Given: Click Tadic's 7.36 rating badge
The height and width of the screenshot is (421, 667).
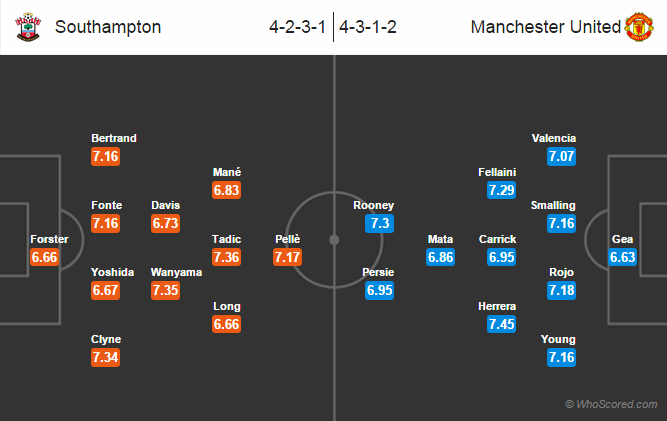Looking at the screenshot, I should (x=226, y=257).
